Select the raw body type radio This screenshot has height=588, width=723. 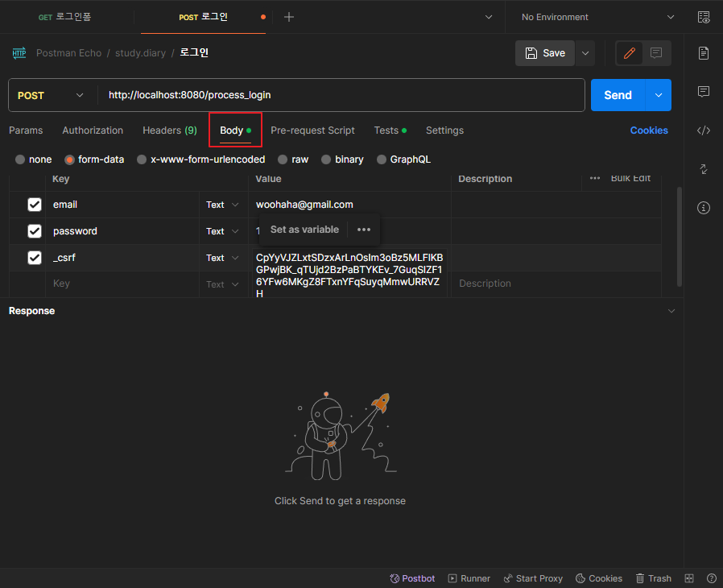(283, 159)
